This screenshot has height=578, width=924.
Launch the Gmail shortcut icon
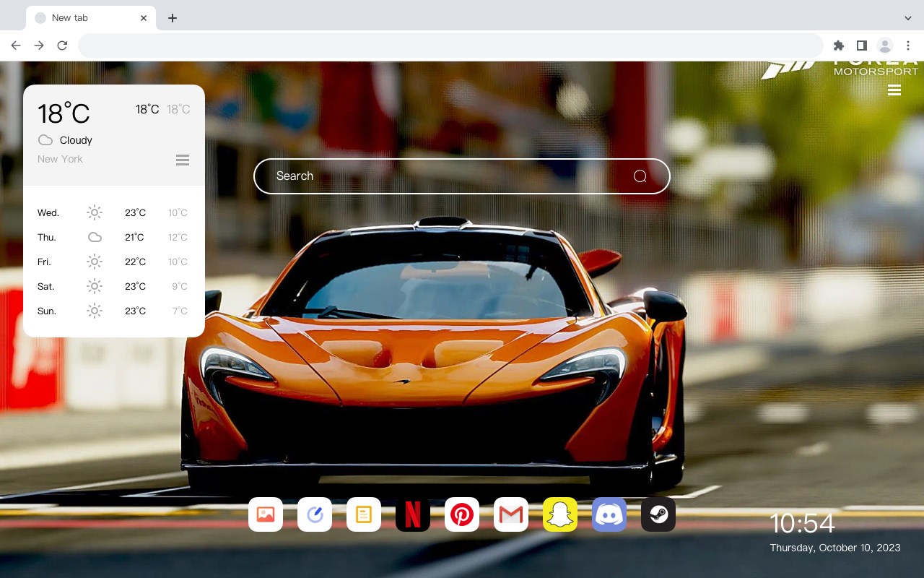click(x=511, y=514)
